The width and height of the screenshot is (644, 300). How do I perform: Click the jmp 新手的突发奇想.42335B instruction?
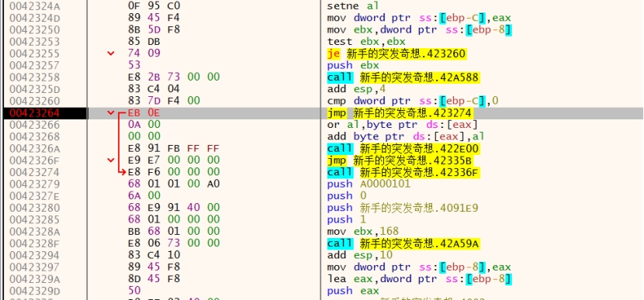(x=400, y=160)
